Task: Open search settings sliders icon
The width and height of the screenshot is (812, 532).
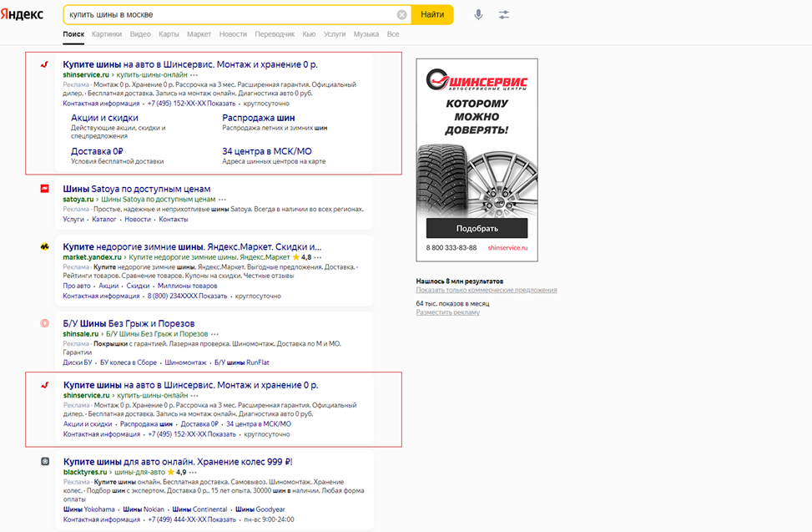Action: point(503,15)
